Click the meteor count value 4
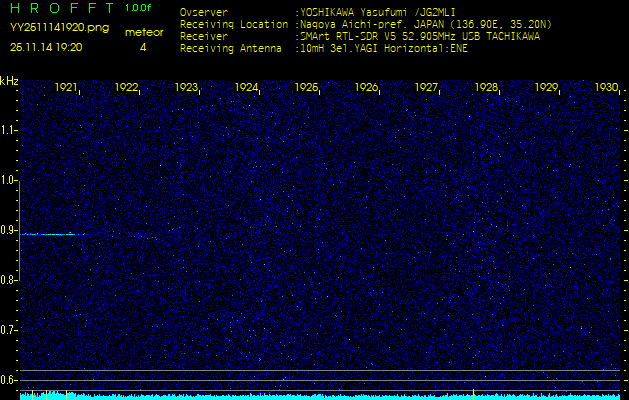Viewport: 629px width, 400px height. tap(142, 47)
